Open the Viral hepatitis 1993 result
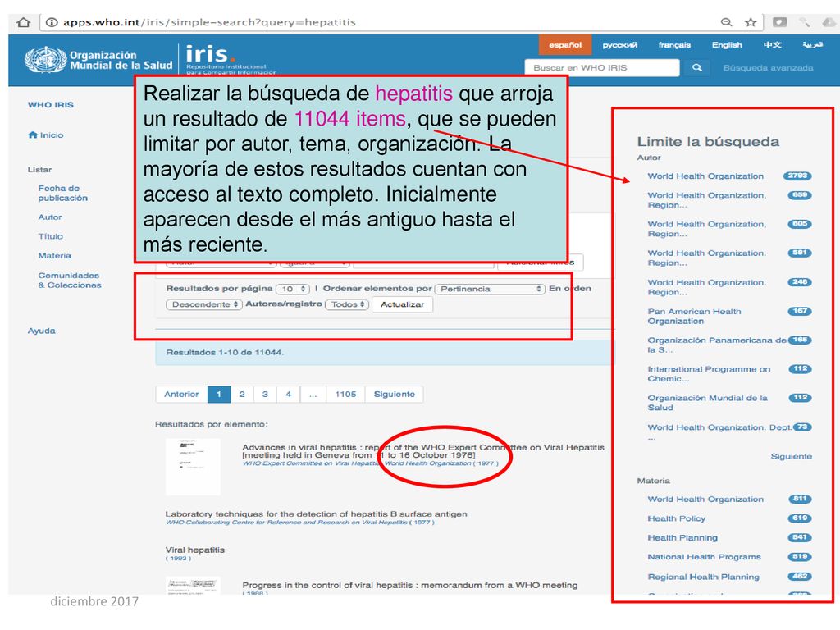The image size is (840, 630). click(x=195, y=550)
